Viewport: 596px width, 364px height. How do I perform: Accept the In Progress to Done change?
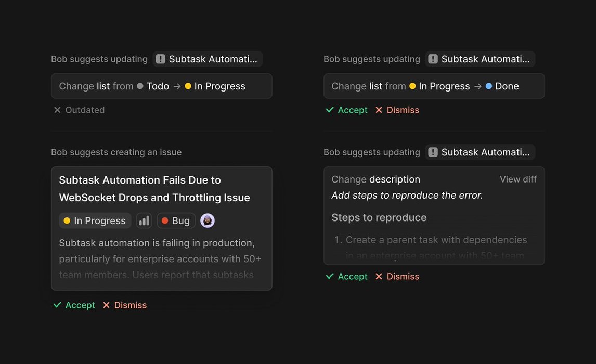[346, 110]
